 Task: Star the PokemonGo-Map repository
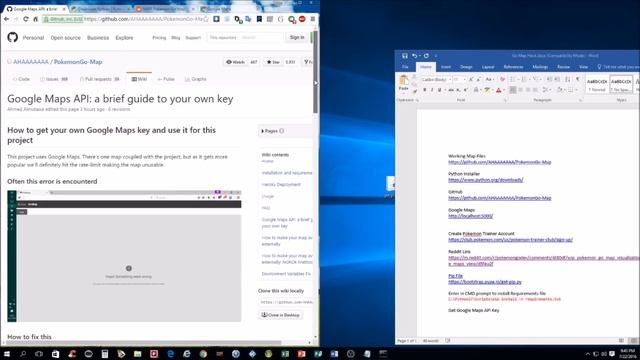click(273, 62)
